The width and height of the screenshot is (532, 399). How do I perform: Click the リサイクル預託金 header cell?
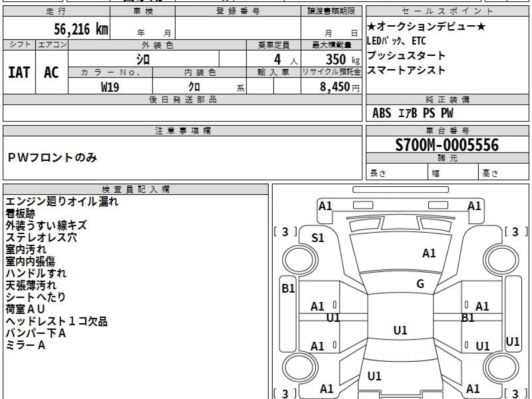pos(332,72)
